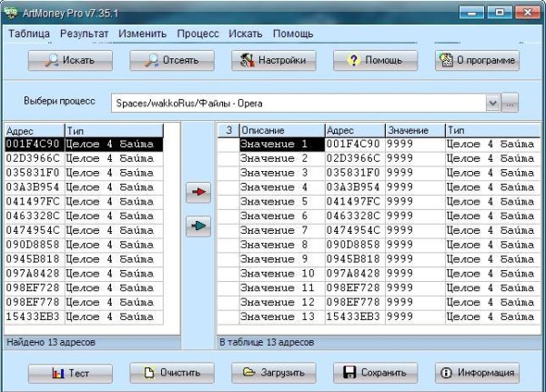Select address 097A8428 in left list

pos(33,274)
